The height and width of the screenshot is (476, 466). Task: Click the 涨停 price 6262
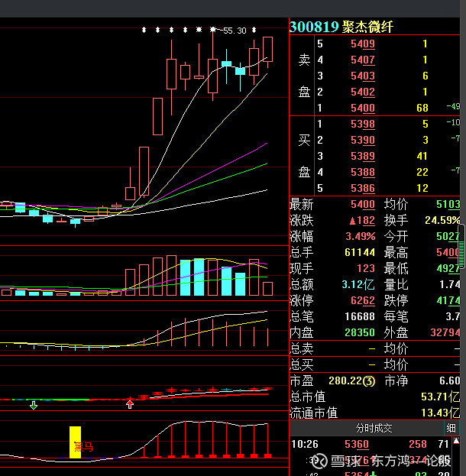point(363,301)
